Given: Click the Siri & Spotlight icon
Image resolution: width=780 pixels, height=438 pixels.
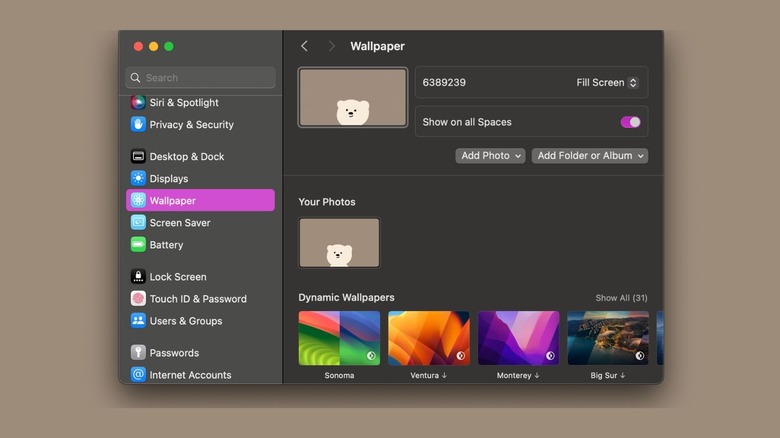Looking at the screenshot, I should tap(138, 102).
